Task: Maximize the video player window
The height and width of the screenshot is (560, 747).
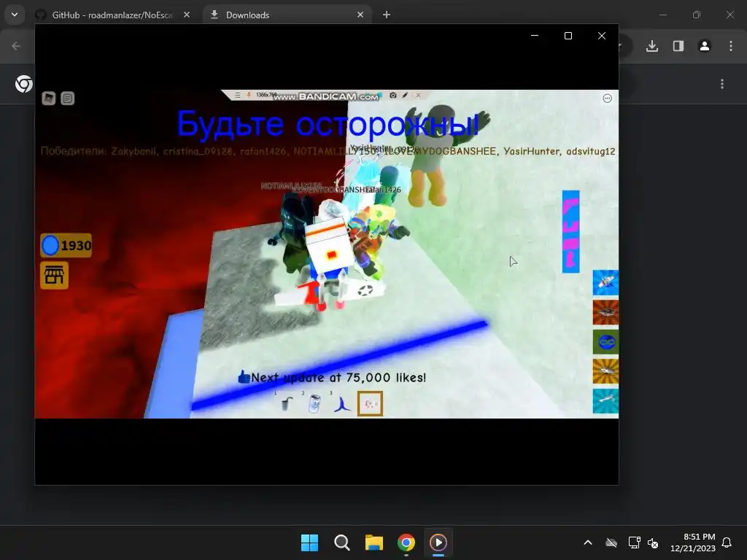Action: [x=568, y=36]
